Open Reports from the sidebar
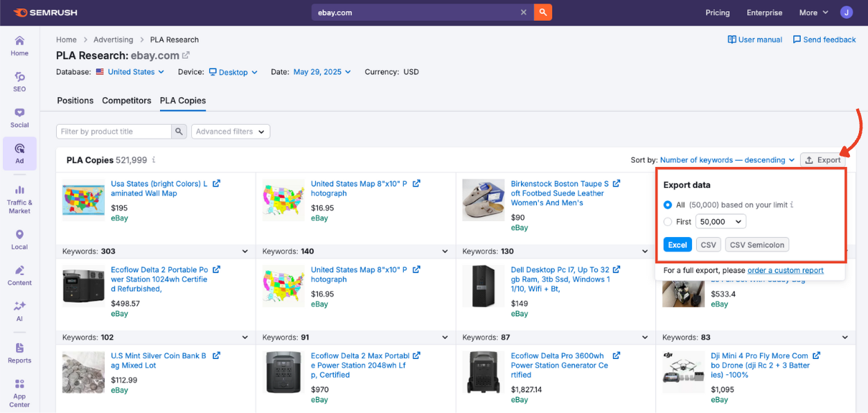 [x=19, y=352]
